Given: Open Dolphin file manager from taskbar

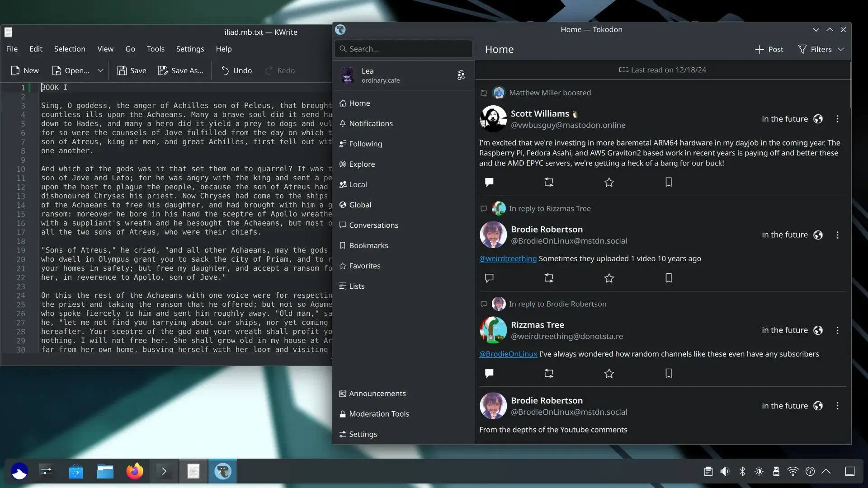Looking at the screenshot, I should pos(105,471).
